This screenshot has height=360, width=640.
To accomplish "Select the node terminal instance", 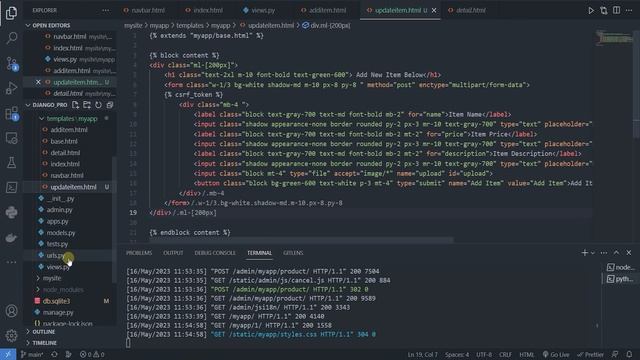I will click(620, 267).
